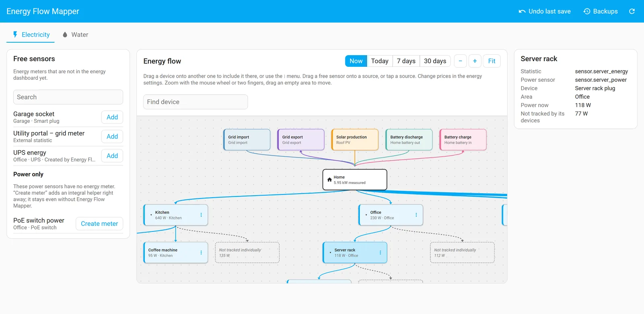The height and width of the screenshot is (314, 644).
Task: Select the 30 days time range
Action: coord(435,61)
